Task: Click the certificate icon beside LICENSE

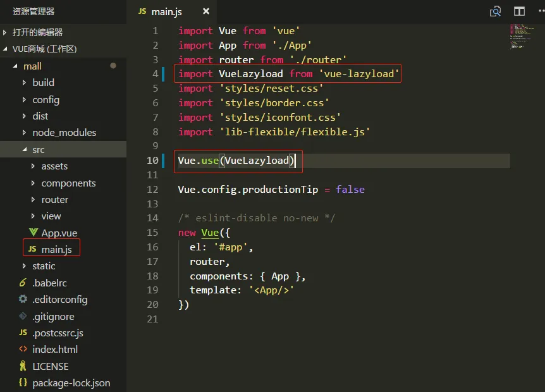Action: pyautogui.click(x=23, y=366)
